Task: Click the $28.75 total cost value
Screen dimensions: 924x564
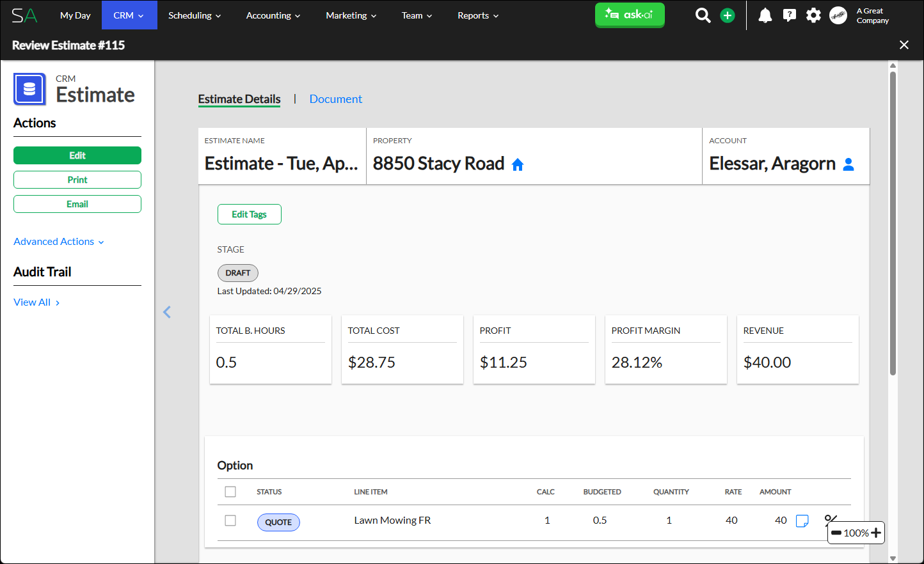Action: [x=372, y=363]
